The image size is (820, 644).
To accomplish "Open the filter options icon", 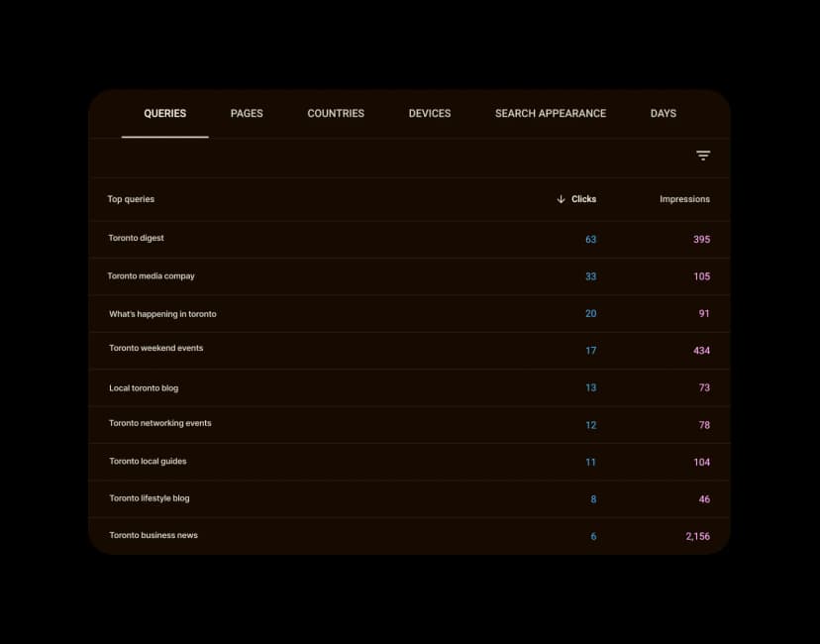I will coord(703,156).
